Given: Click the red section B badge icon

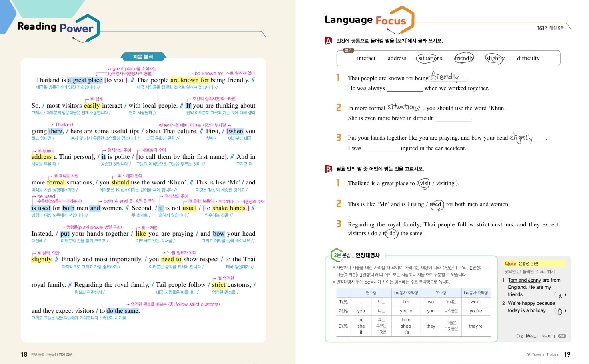Looking at the screenshot, I should click(328, 169).
